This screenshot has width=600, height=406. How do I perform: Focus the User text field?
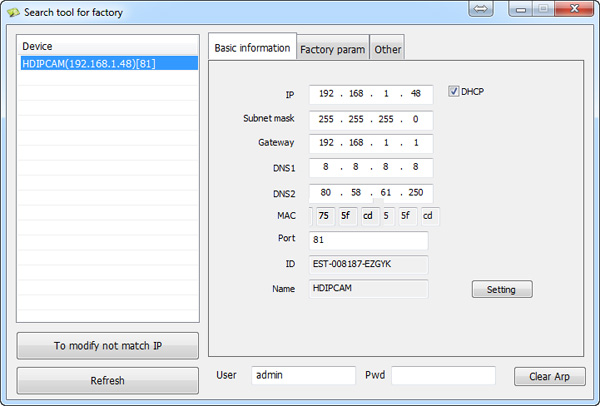pos(302,375)
